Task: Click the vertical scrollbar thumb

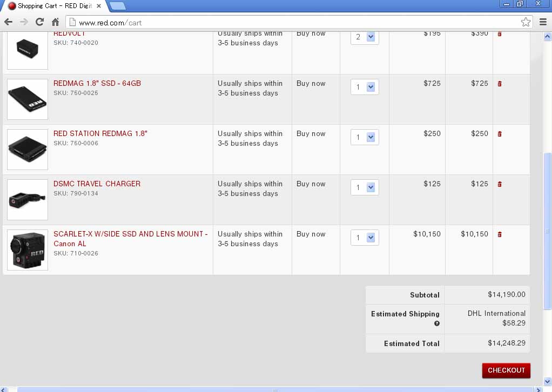Action: click(548, 231)
